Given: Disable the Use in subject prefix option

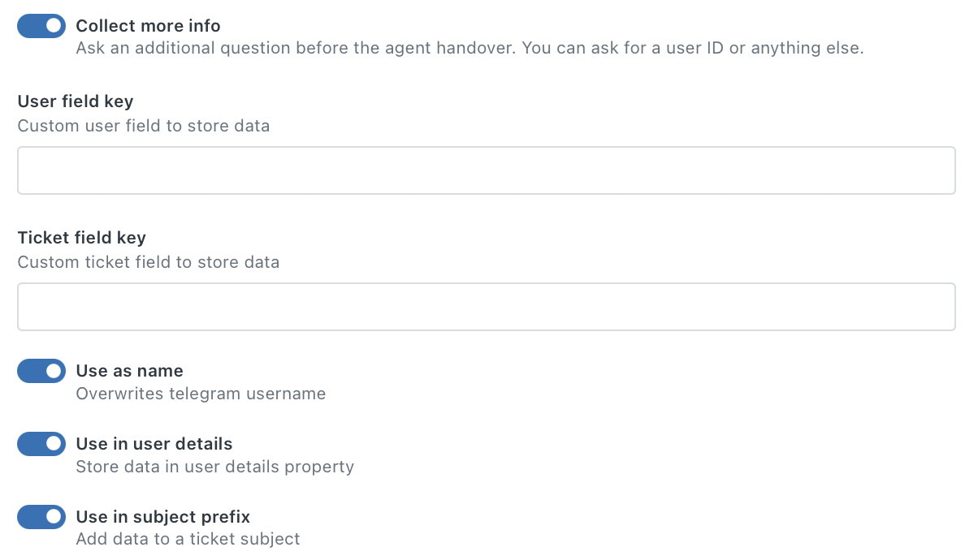Looking at the screenshot, I should tap(41, 516).
